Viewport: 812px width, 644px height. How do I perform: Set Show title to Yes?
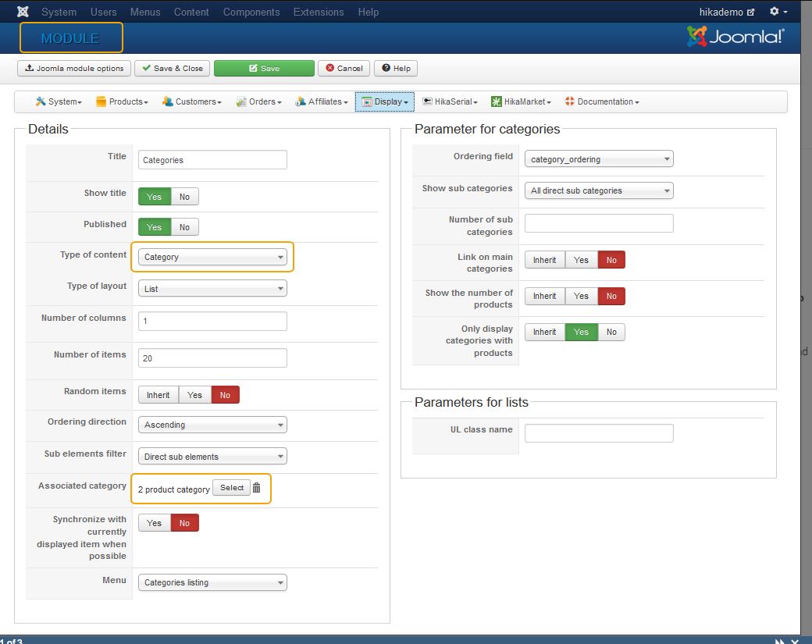pos(155,197)
